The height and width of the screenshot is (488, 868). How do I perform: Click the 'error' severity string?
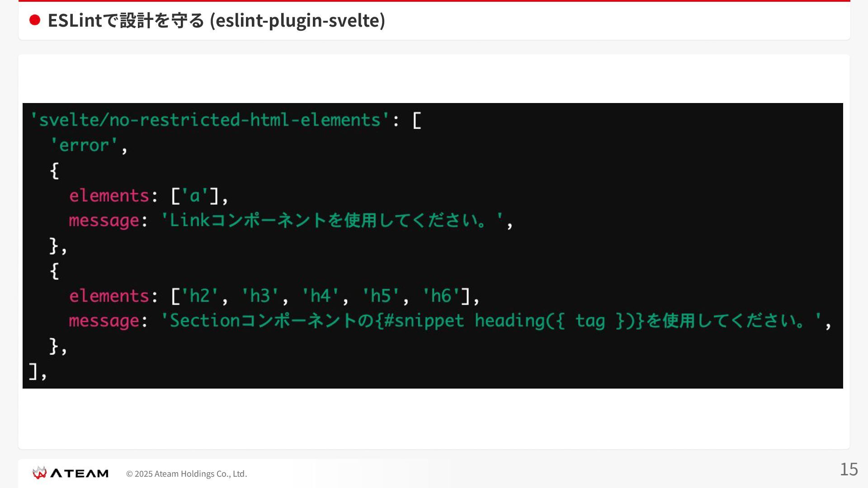pyautogui.click(x=84, y=145)
